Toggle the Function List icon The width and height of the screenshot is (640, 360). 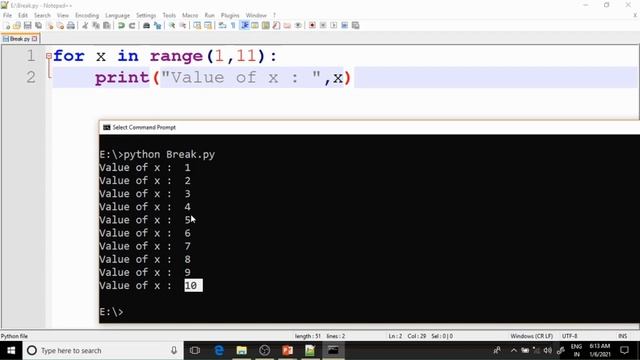coord(276,26)
